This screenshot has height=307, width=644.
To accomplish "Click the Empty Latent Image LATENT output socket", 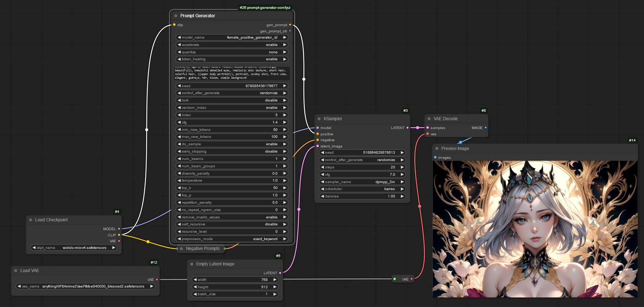I will click(x=280, y=273).
